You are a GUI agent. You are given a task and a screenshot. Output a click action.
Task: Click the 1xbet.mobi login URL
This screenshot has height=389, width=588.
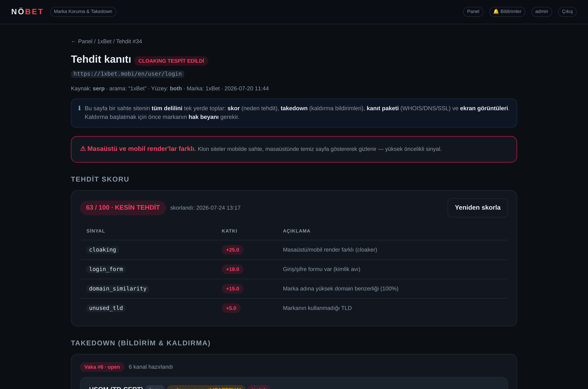coord(128,74)
